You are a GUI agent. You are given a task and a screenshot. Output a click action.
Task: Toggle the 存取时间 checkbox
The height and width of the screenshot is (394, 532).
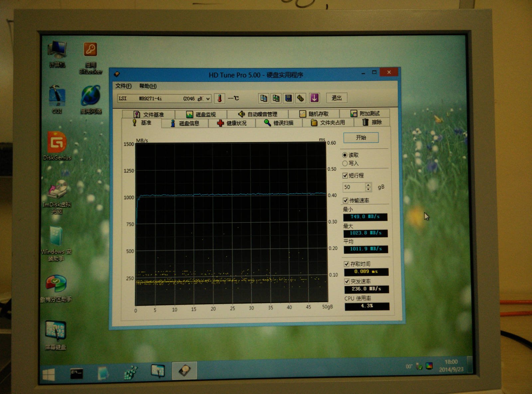click(346, 264)
